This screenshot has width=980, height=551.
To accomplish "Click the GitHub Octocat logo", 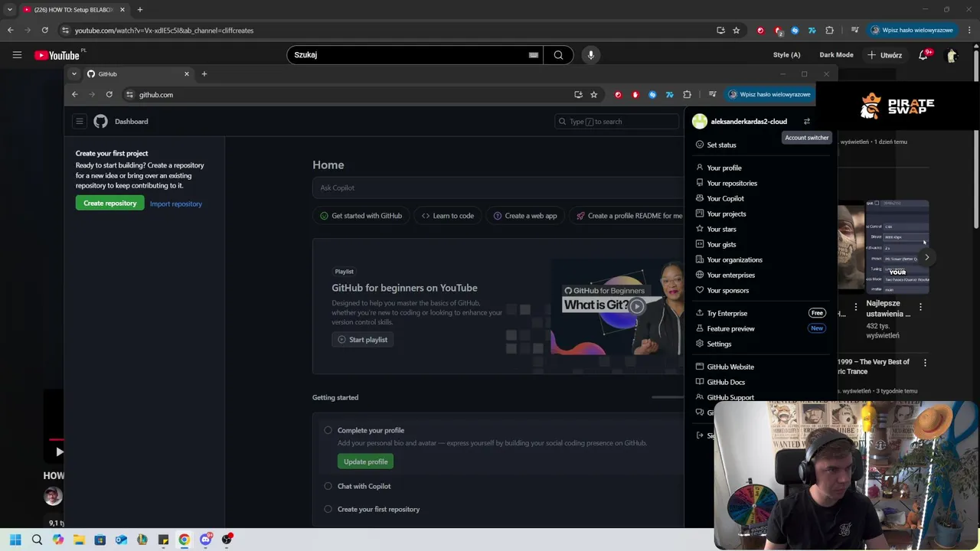I will click(x=100, y=121).
